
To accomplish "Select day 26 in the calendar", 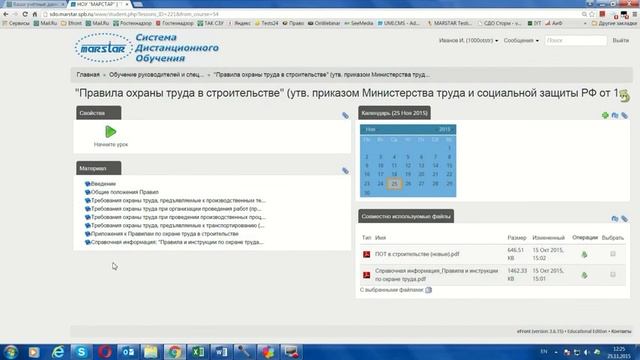I will tap(408, 184).
